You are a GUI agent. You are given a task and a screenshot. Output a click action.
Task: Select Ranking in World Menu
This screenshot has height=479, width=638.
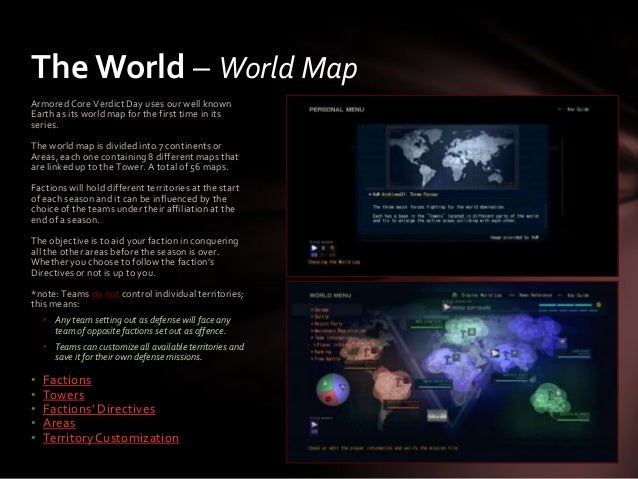coord(321,352)
